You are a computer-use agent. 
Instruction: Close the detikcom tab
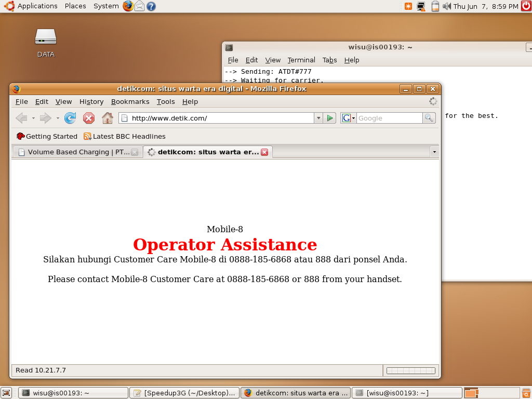tap(264, 152)
